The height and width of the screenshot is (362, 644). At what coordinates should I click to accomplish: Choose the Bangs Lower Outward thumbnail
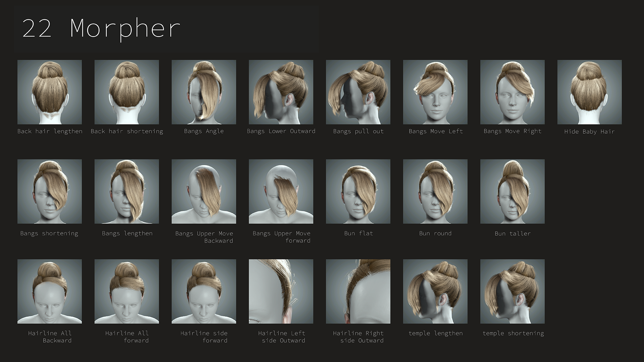tap(281, 92)
